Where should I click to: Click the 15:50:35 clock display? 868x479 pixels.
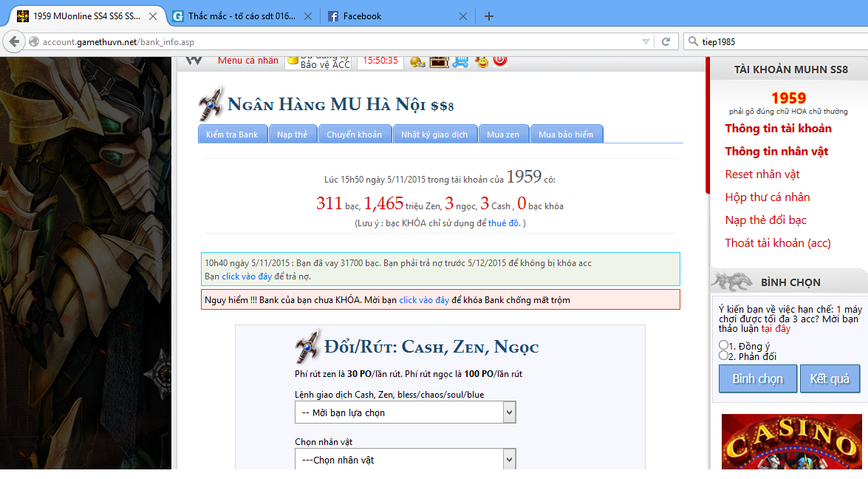(380, 61)
